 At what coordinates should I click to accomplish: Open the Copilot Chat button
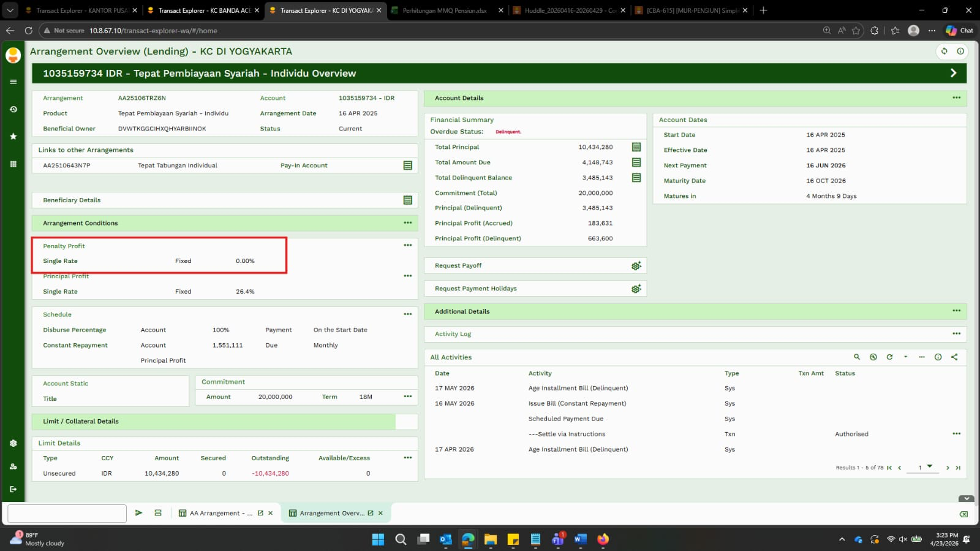tap(959, 30)
